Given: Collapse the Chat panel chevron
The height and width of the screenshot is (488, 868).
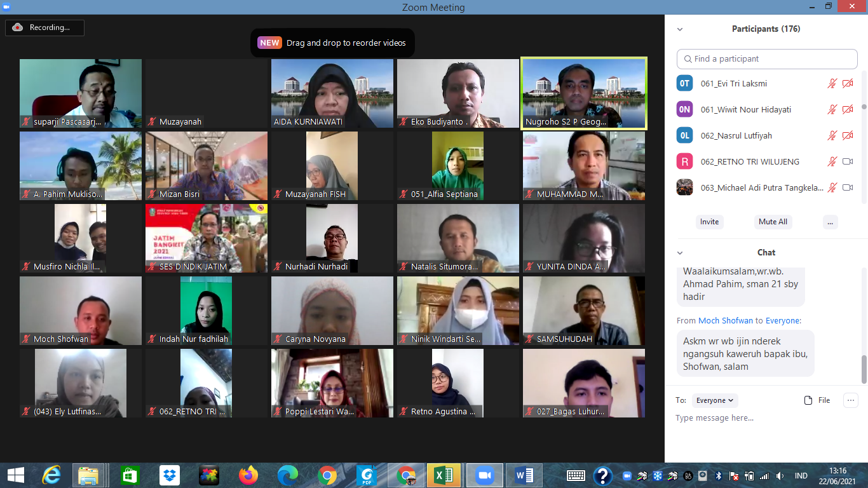Looking at the screenshot, I should tap(680, 253).
